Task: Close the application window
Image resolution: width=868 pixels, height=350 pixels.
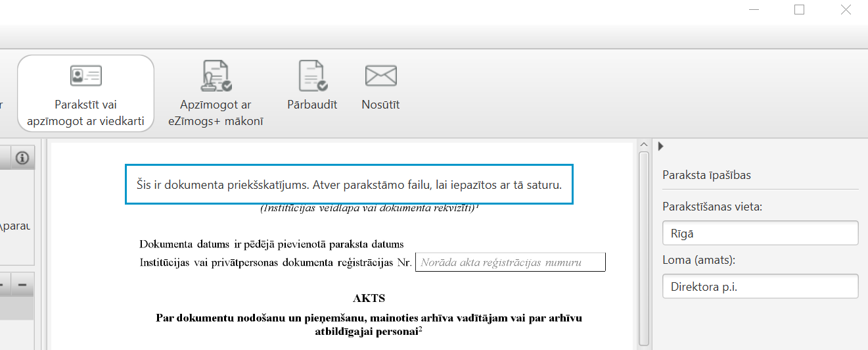Action: 846,9
